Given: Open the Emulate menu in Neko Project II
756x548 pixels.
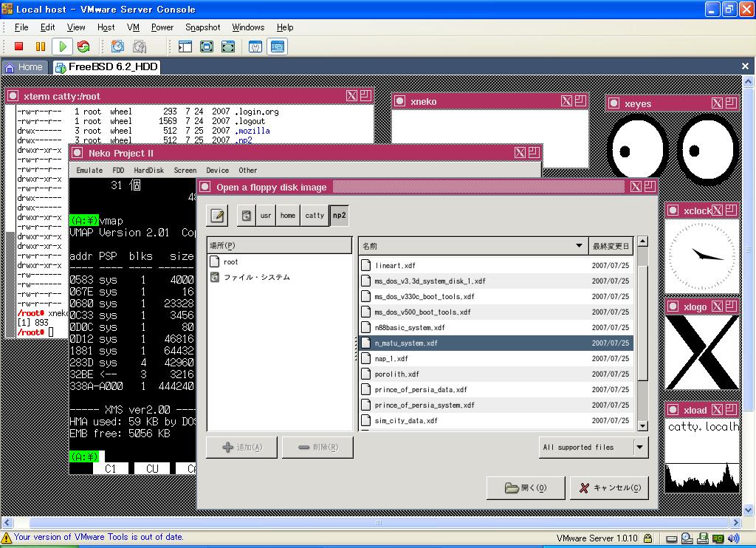Looking at the screenshot, I should tap(89, 171).
